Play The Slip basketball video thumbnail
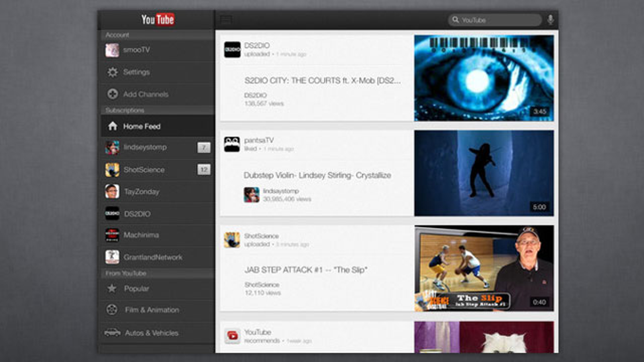 click(484, 268)
